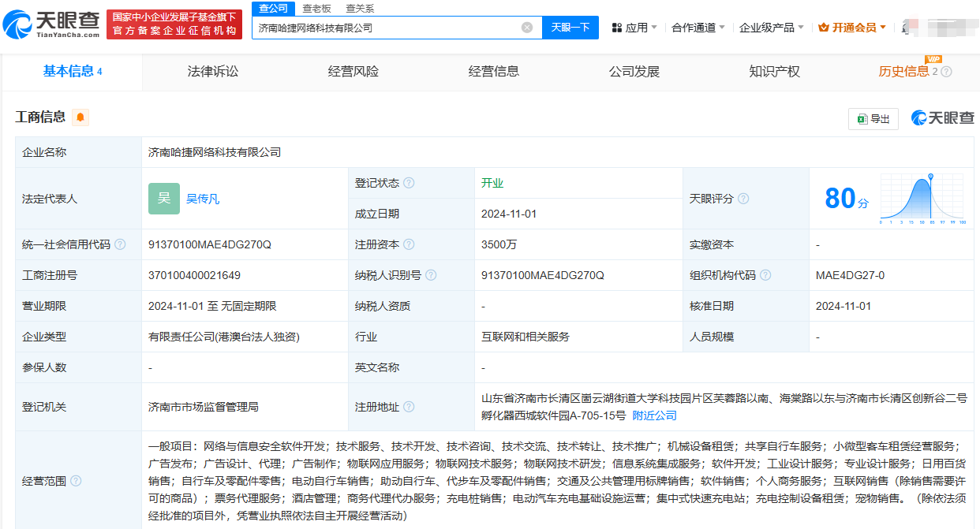Select the 查老板 search tab

(316, 9)
